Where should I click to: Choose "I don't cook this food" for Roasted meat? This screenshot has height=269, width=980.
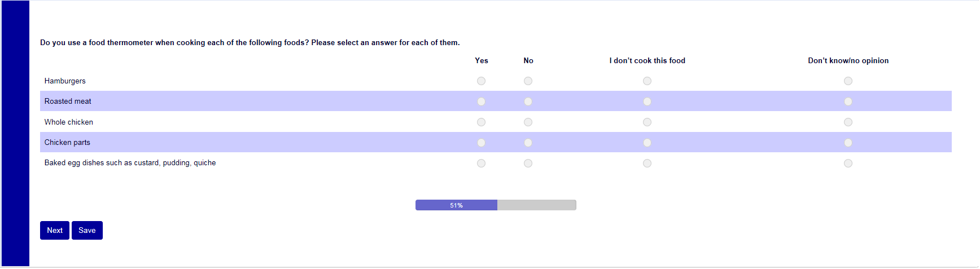647,102
